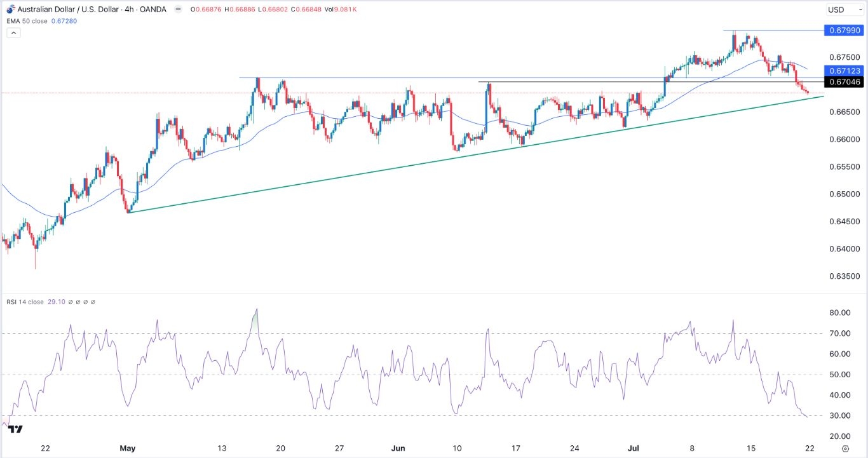Click the RSI 14 close indicator label
Screen dimensions: 868x458
click(x=24, y=302)
